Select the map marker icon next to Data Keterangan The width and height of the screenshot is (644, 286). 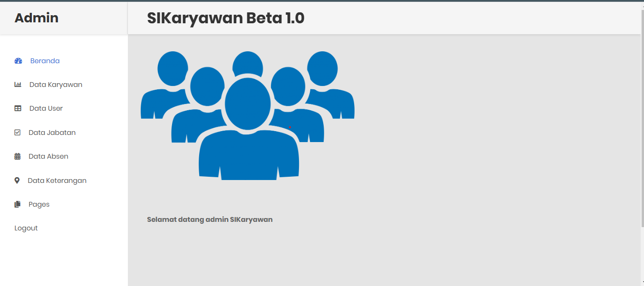[17, 180]
